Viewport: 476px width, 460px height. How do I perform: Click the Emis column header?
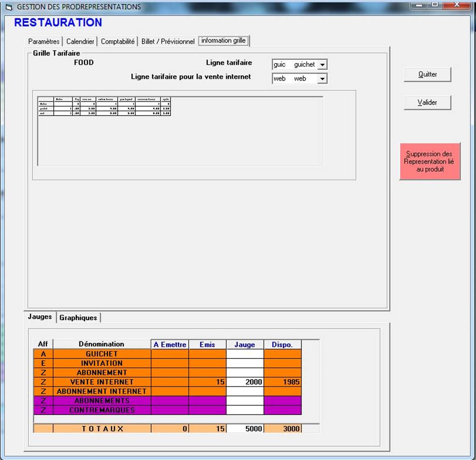tap(207, 345)
